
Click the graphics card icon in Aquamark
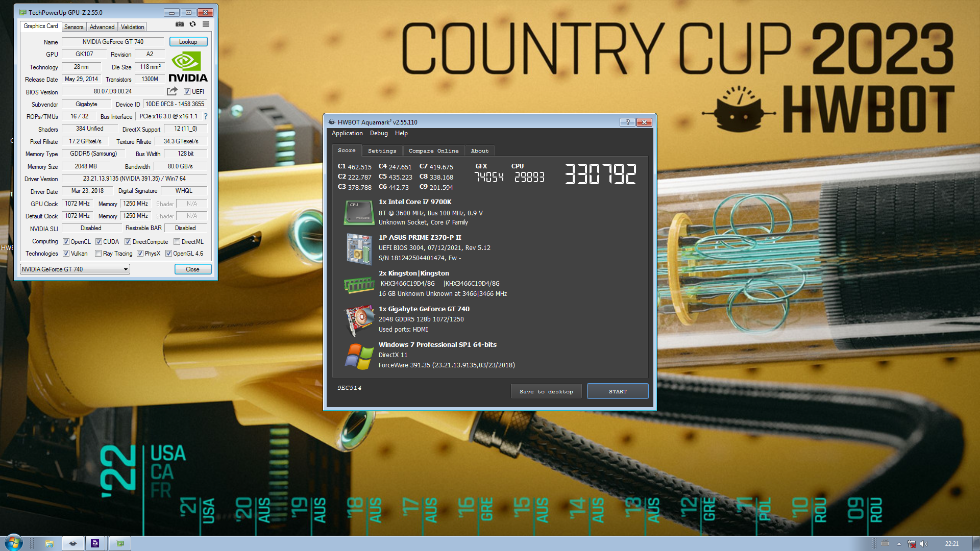tap(359, 320)
